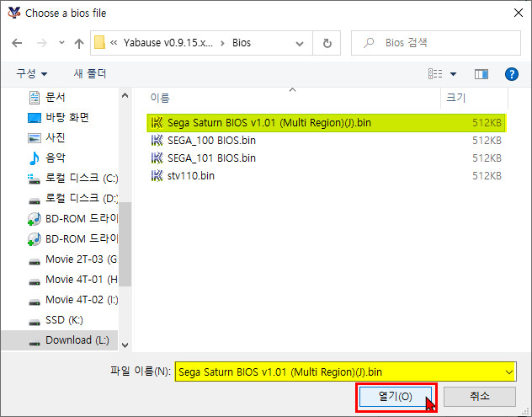The width and height of the screenshot is (532, 417).
Task: Select 로컬 디스크 (C:) drive
Action: 82,178
